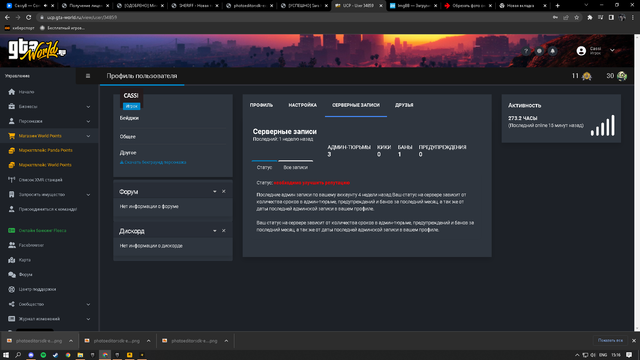Reload the page with browser refresh icon
Screen dimensions: 640x360
29,18
